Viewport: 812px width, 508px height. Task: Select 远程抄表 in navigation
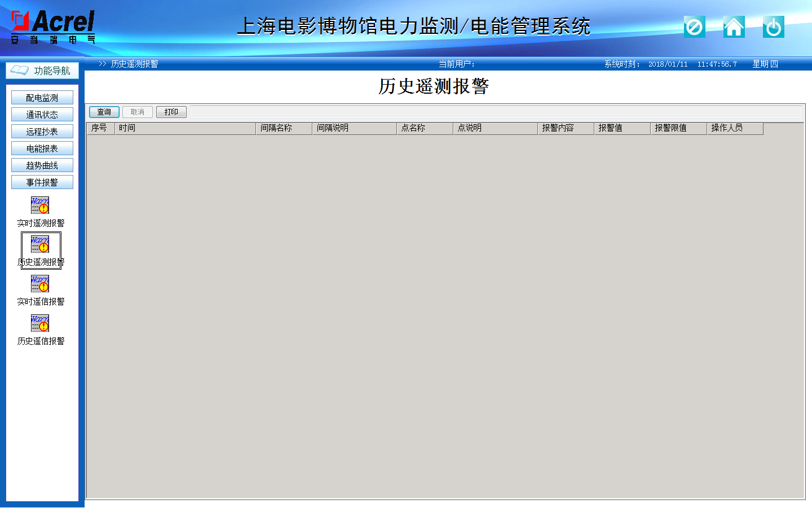click(x=42, y=132)
